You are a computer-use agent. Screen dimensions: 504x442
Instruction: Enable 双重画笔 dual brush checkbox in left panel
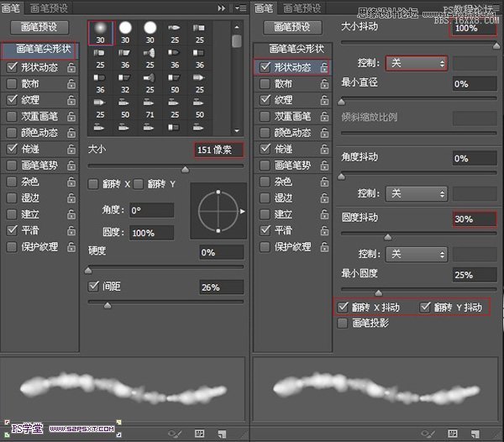12,116
